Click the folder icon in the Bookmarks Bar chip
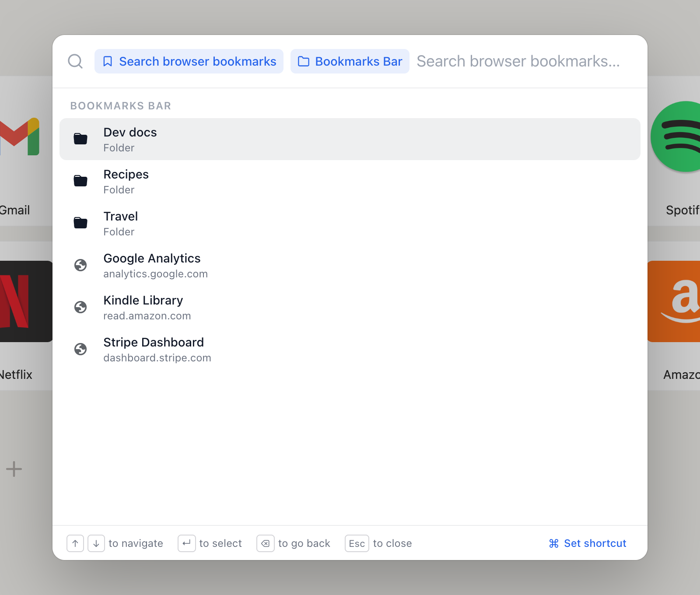 click(x=304, y=61)
